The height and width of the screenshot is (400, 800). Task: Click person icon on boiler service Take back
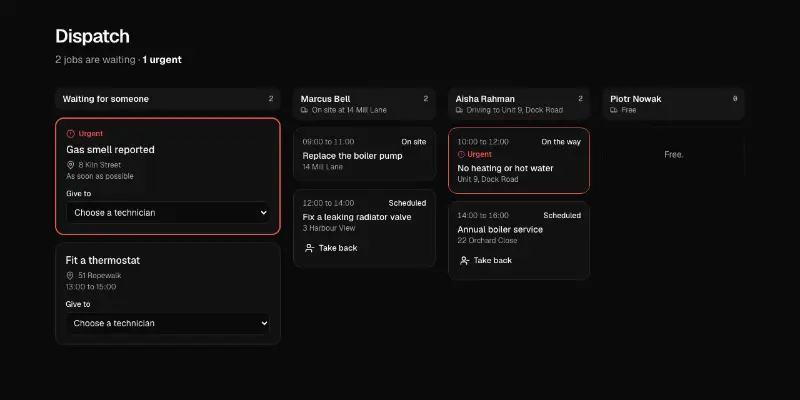pos(464,260)
